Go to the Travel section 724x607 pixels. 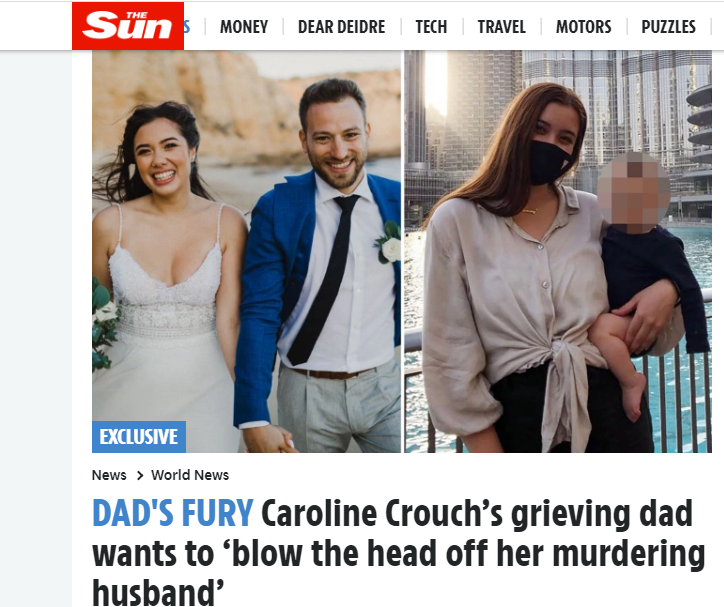coord(501,27)
